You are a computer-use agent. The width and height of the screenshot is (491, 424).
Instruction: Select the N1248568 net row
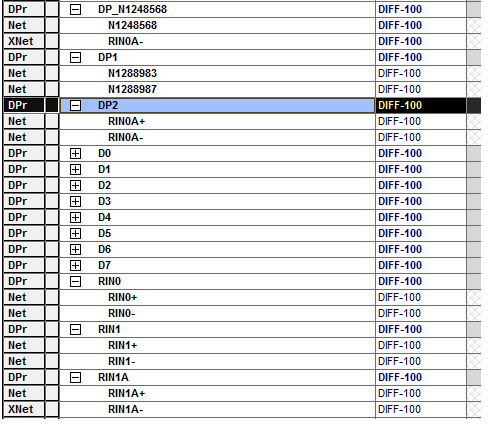tap(217, 25)
